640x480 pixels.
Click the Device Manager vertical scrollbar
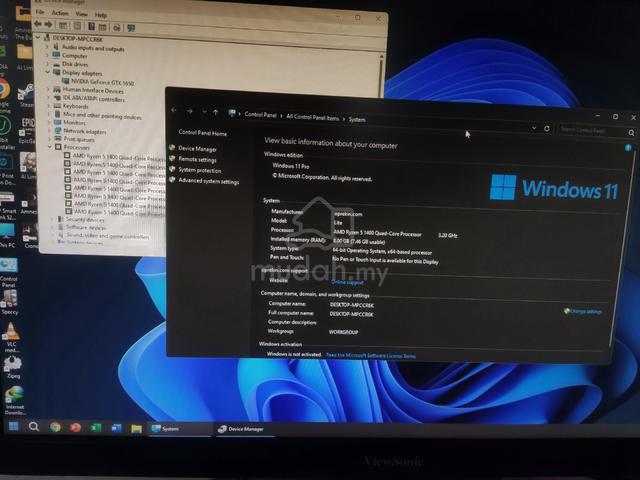[382, 76]
